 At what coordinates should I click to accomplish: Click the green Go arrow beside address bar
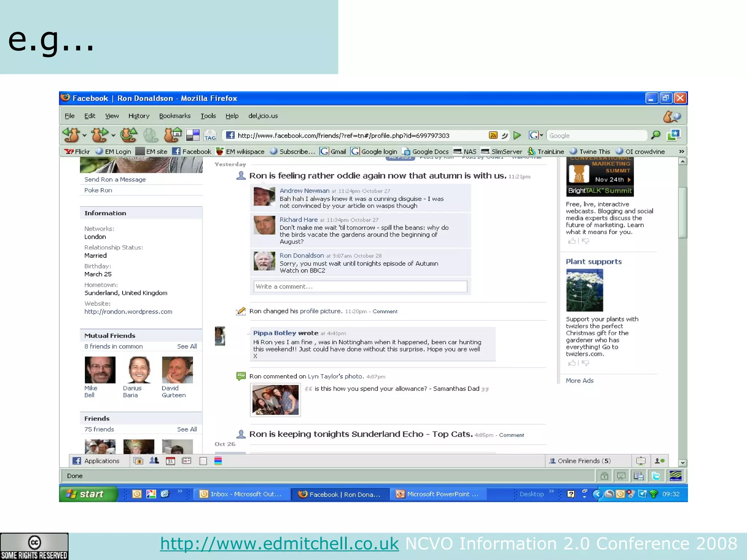click(517, 135)
